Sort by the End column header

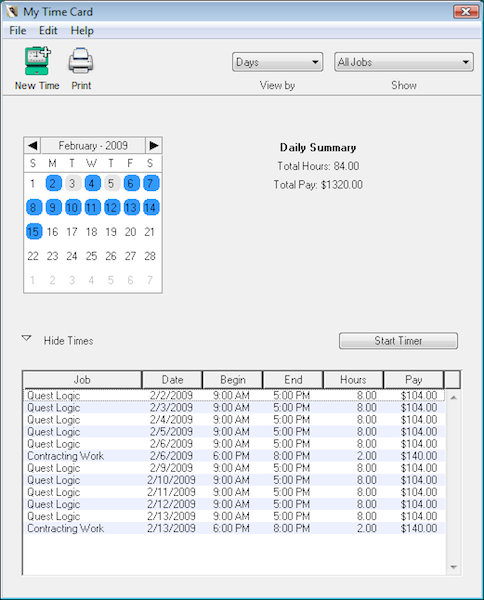coord(293,380)
